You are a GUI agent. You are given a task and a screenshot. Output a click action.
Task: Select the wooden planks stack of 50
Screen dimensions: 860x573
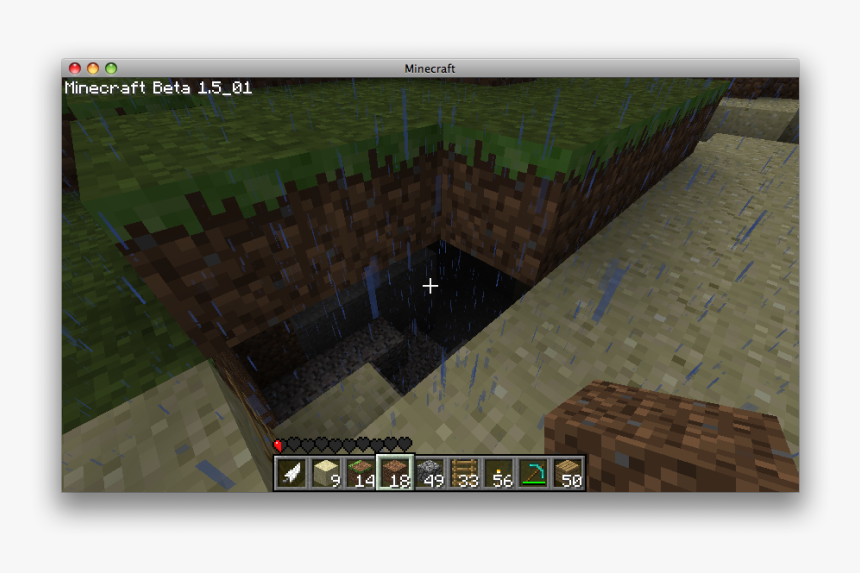[568, 473]
